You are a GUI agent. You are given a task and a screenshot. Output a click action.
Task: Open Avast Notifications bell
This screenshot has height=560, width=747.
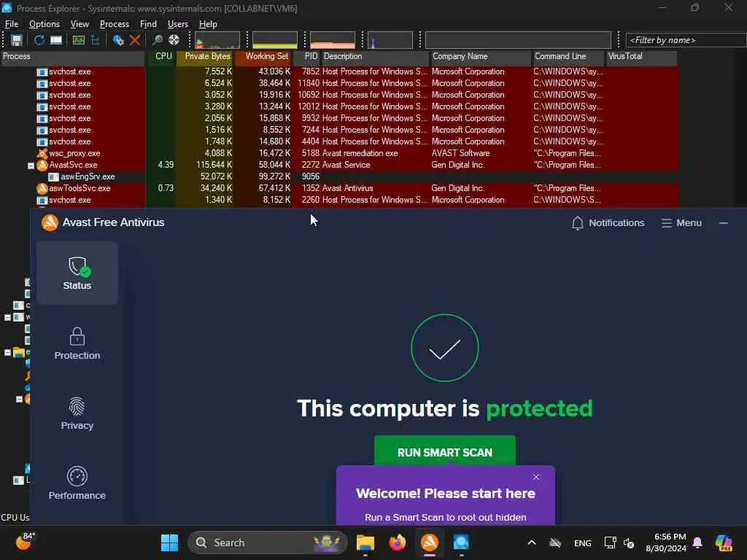point(608,223)
